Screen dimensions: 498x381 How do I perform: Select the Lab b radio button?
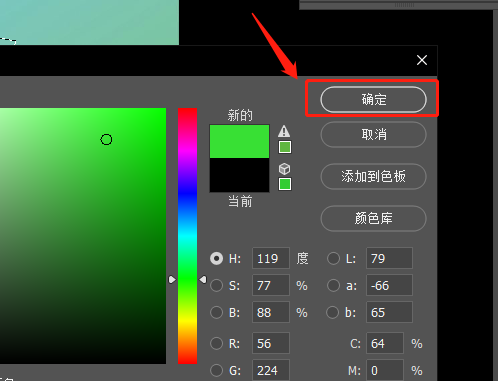[x=332, y=312]
